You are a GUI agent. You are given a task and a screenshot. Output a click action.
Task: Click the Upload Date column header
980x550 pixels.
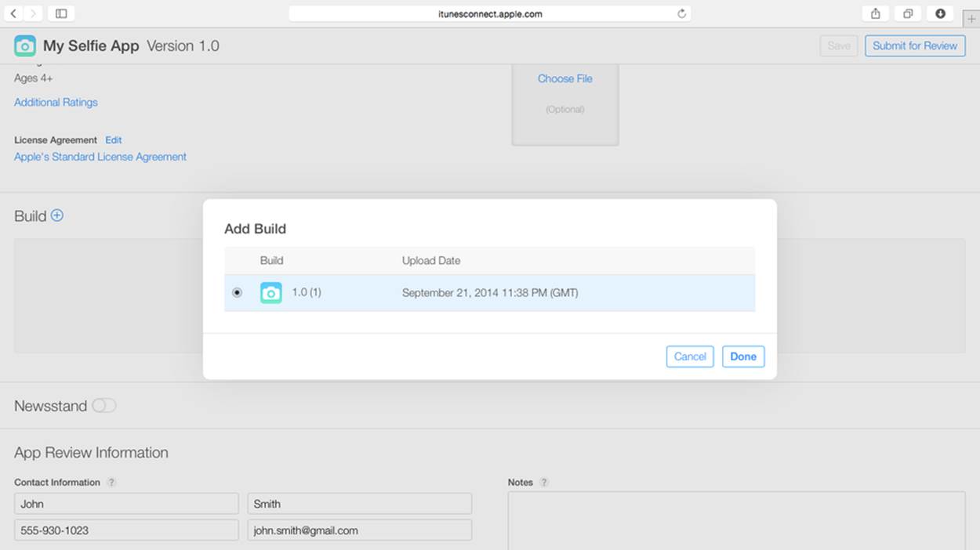(431, 260)
